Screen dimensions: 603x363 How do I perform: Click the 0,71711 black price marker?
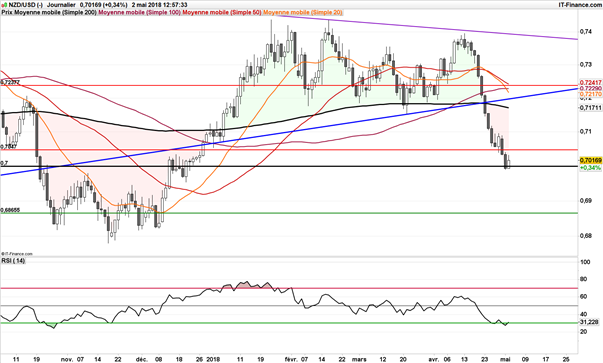coord(590,108)
